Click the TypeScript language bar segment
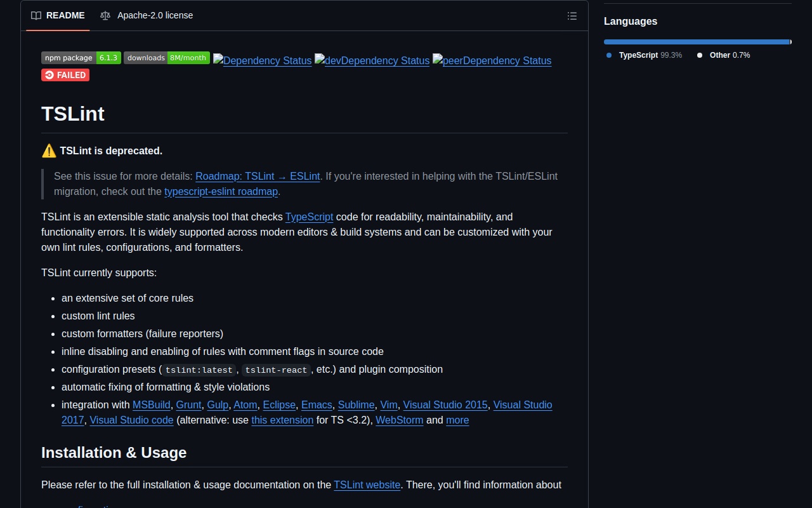The image size is (812, 508). [x=696, y=42]
